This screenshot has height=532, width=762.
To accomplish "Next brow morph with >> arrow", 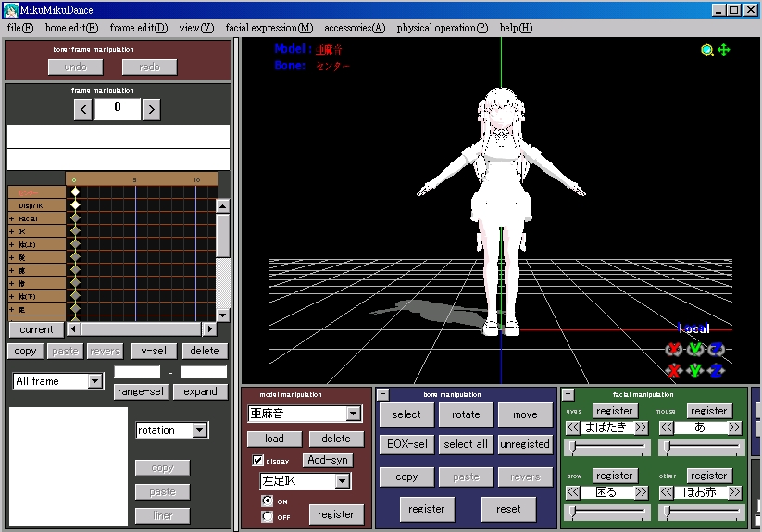I will pos(642,493).
